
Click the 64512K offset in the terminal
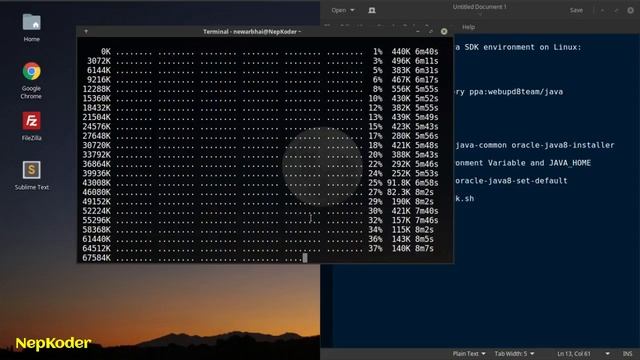96,249
